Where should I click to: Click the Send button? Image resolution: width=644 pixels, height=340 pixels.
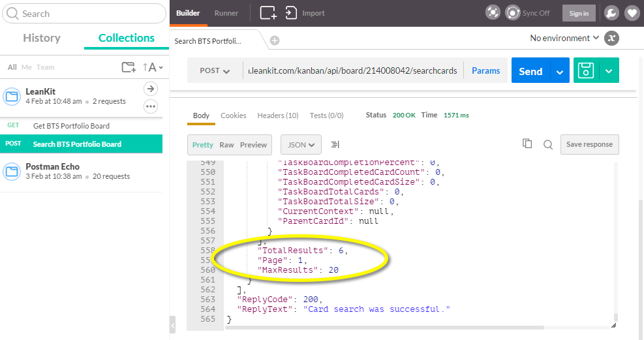pyautogui.click(x=530, y=70)
